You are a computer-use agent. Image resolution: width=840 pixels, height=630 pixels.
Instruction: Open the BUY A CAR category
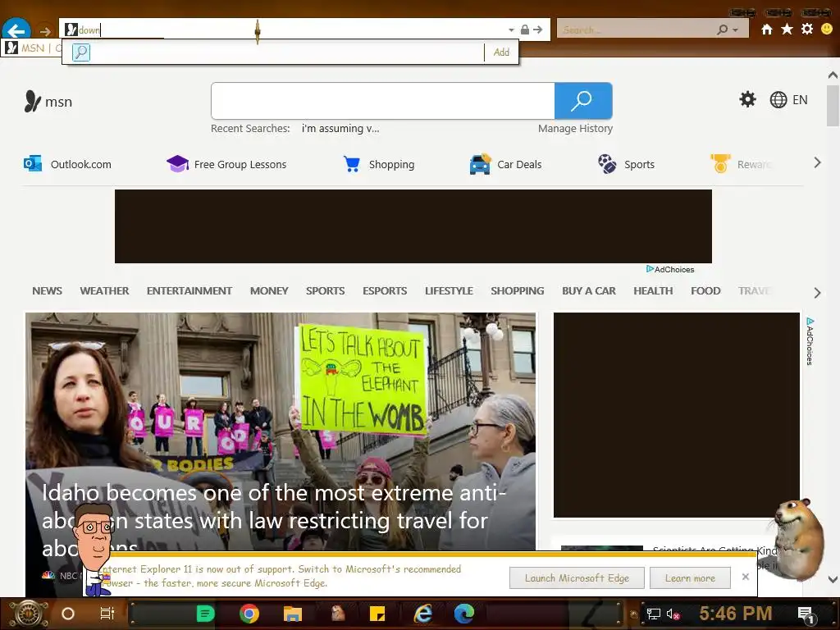click(589, 291)
